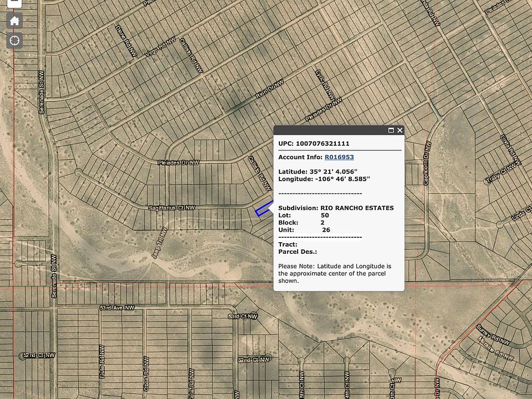Maximize the parcel info popup
532x399 pixels.
[x=391, y=130]
